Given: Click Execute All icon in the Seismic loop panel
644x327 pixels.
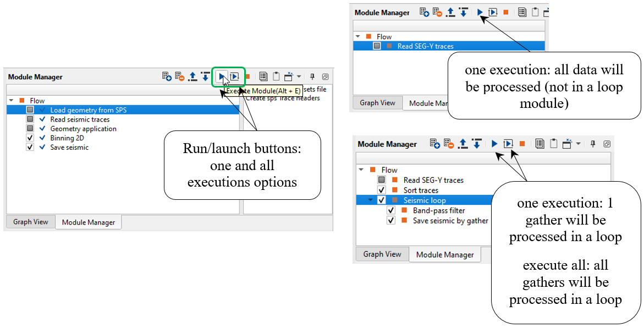Looking at the screenshot, I should pyautogui.click(x=508, y=144).
